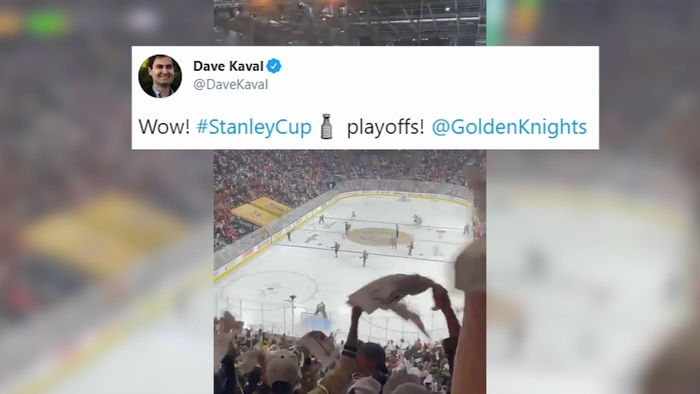Click the fan's white hat at bottom
Image resolution: width=700 pixels, height=394 pixels.
point(283,367)
